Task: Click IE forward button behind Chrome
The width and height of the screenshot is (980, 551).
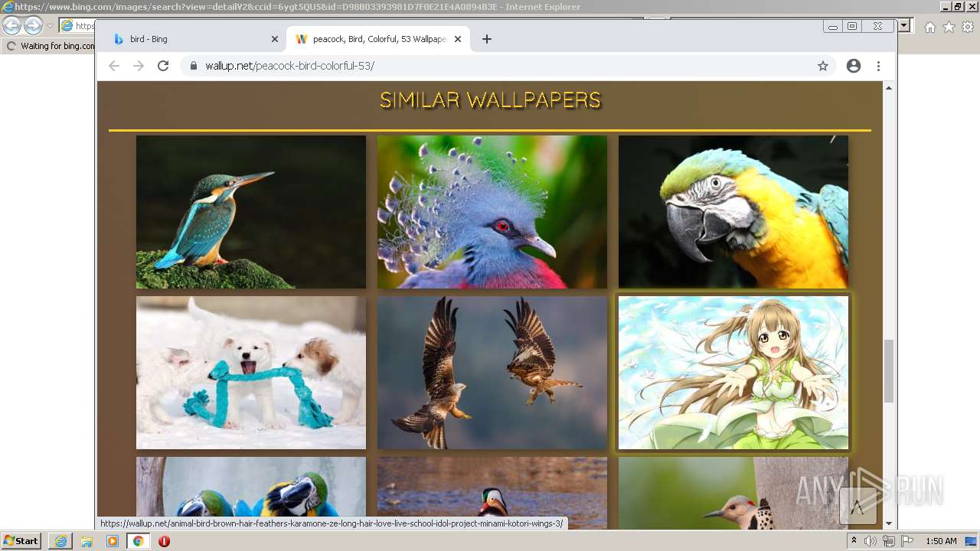Action: tap(33, 26)
